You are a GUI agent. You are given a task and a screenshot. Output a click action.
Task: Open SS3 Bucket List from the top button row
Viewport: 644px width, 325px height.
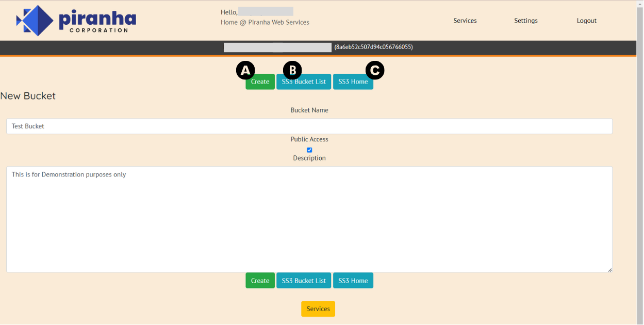point(304,83)
